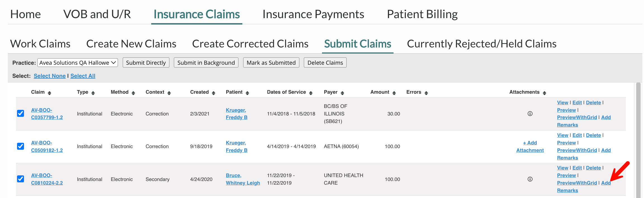Sort by Errors column arrows
Screen dimensions: 644x198
pos(426,93)
